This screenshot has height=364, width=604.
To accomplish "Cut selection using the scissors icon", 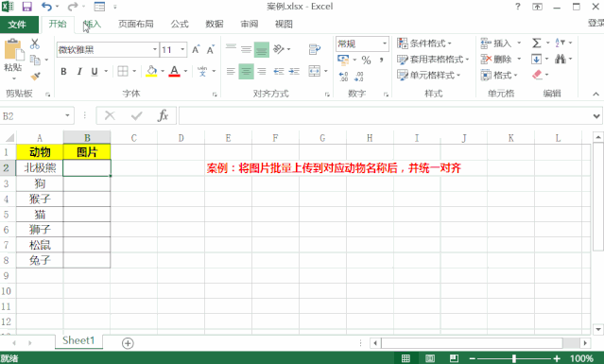I will point(35,43).
